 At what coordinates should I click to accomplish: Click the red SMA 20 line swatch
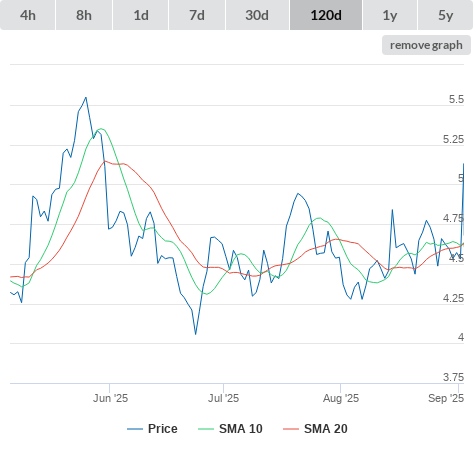coord(291,429)
